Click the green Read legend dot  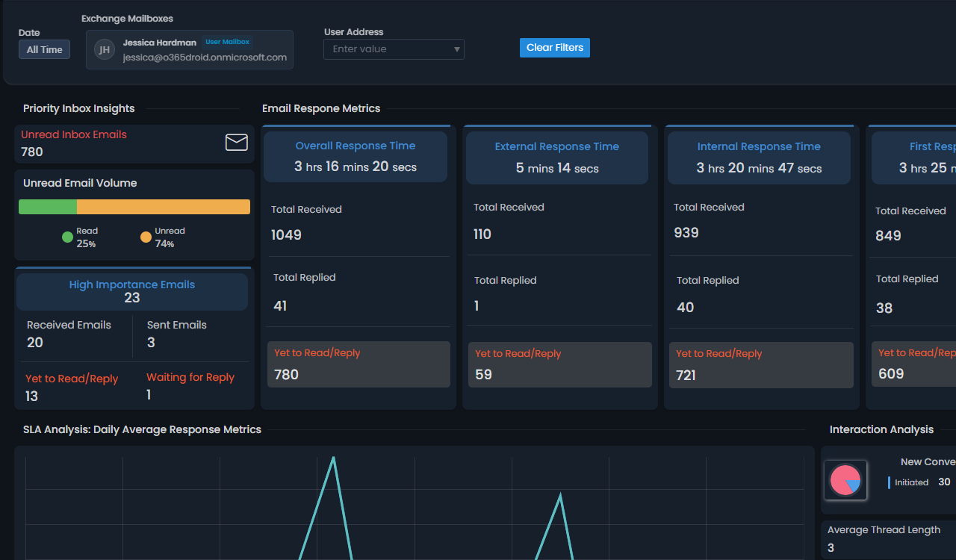click(x=67, y=237)
